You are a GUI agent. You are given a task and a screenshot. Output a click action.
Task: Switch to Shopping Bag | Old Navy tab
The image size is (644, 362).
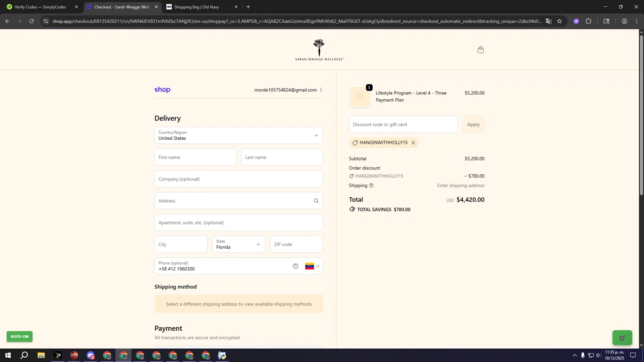point(197,7)
